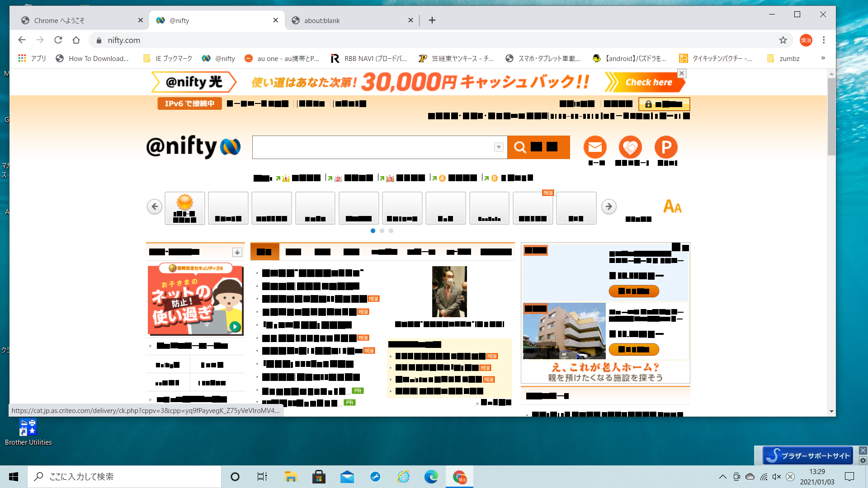Viewport: 868px width, 488px height.
Task: Open the IE ブックマーク bookmark folder
Action: click(x=168, y=58)
